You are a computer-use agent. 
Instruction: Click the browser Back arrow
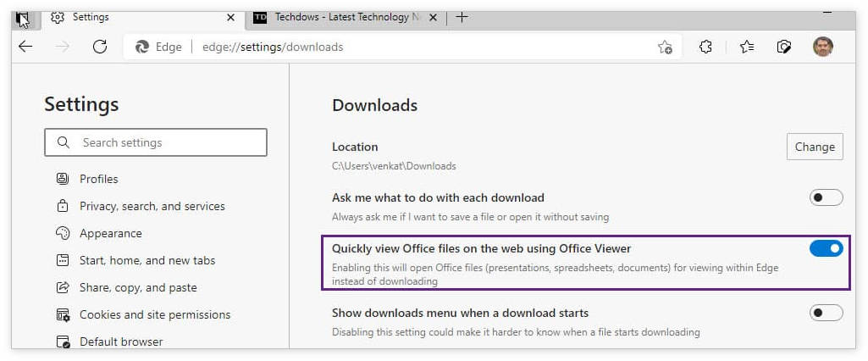(x=25, y=47)
